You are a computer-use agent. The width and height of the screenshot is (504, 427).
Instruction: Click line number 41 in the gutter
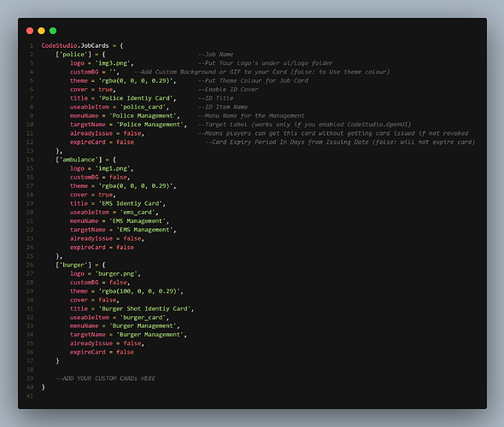[30, 396]
